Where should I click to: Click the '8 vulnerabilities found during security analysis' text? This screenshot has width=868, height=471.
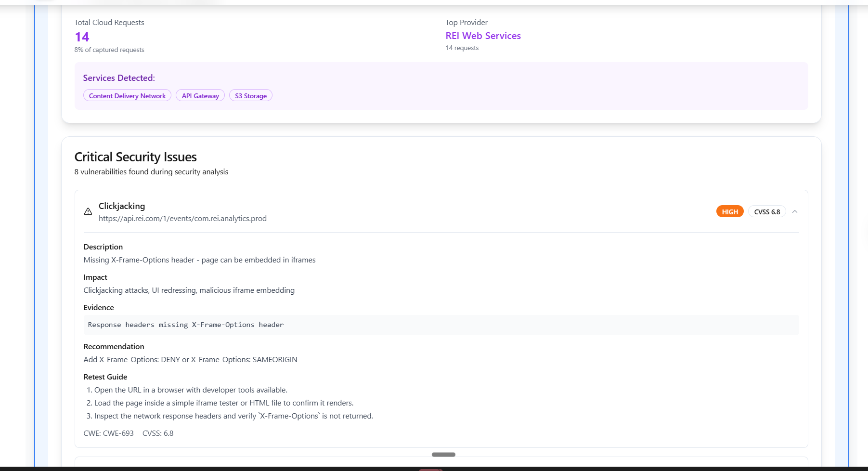click(151, 172)
